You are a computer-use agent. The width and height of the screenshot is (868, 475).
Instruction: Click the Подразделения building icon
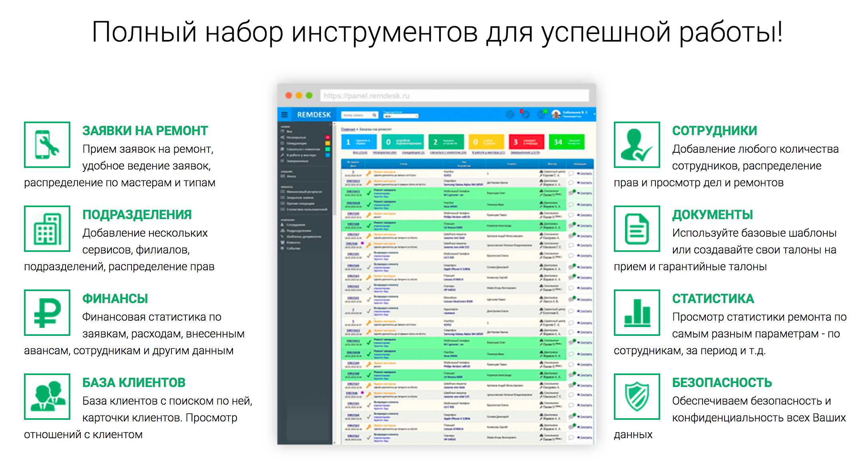pyautogui.click(x=47, y=229)
